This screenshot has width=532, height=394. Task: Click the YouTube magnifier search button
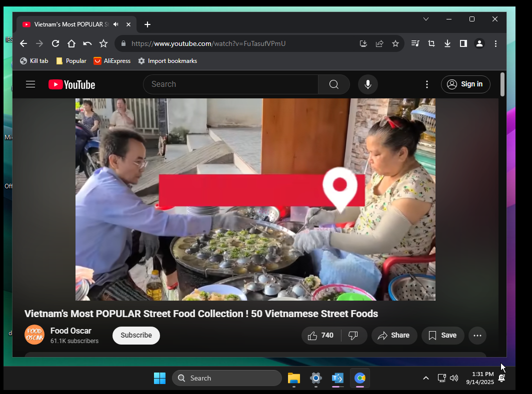(x=334, y=84)
